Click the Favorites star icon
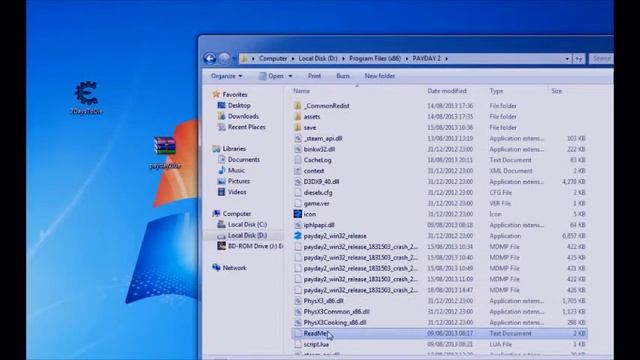640x360 pixels. (216, 94)
